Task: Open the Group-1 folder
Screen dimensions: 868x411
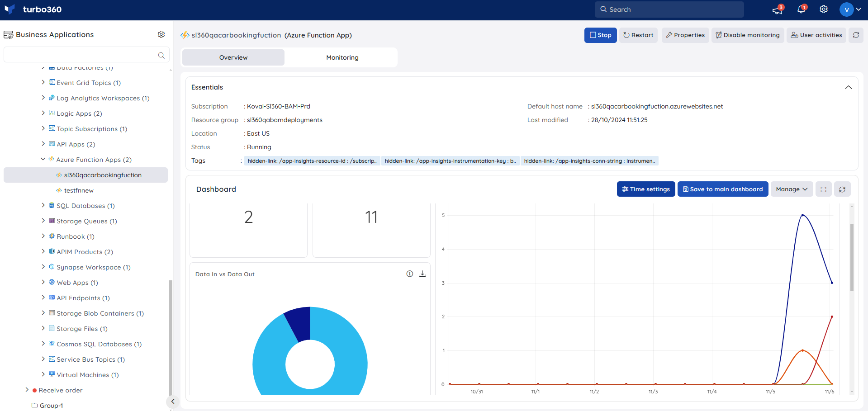Action: [x=47, y=406]
